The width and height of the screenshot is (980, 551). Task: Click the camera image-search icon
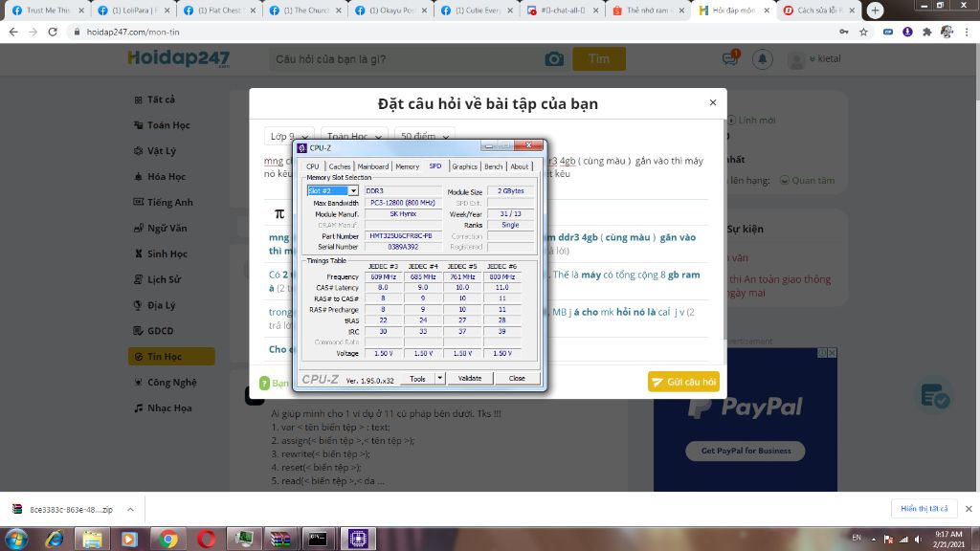tap(554, 58)
